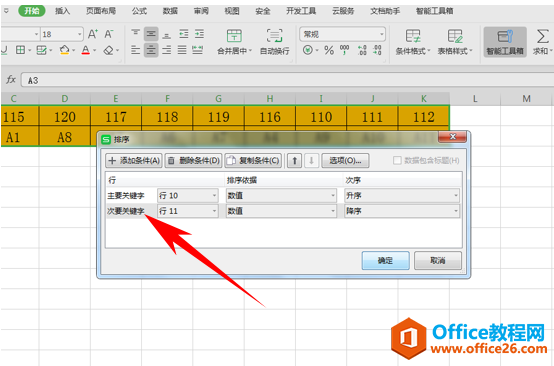The width and height of the screenshot is (554, 366).
Task: Select column header M
Action: click(527, 99)
